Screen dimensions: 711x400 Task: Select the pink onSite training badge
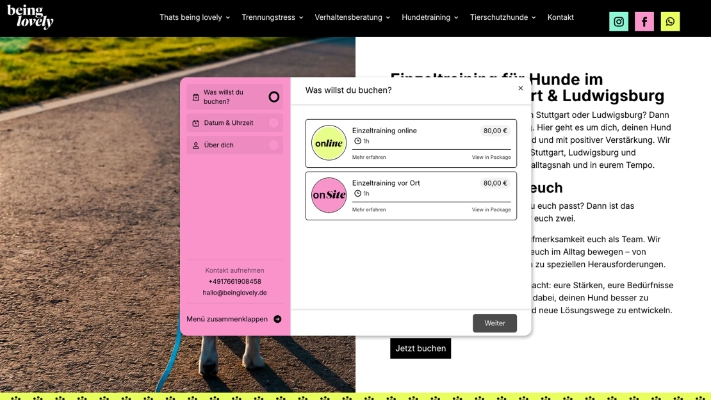[x=328, y=195]
